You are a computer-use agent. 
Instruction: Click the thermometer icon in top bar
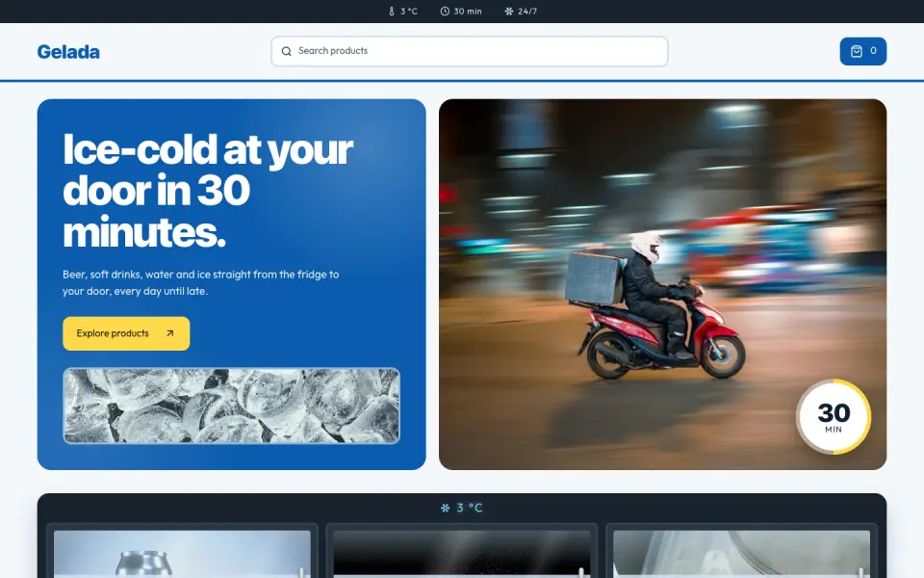coord(392,12)
